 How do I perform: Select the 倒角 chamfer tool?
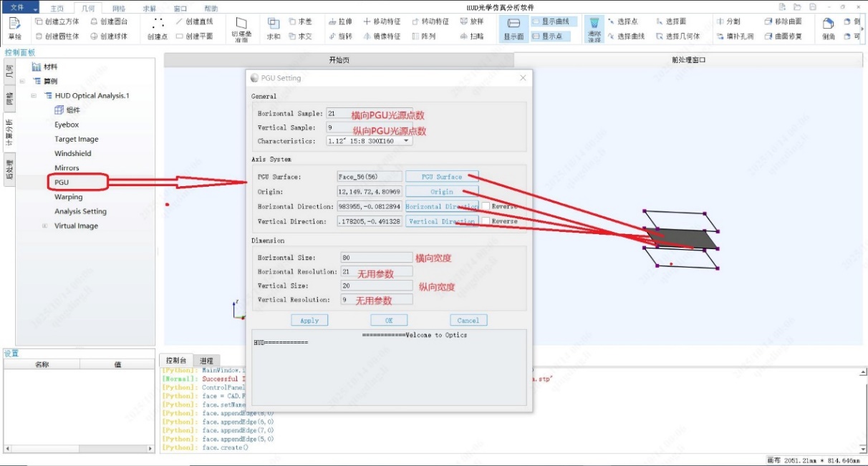tap(829, 28)
